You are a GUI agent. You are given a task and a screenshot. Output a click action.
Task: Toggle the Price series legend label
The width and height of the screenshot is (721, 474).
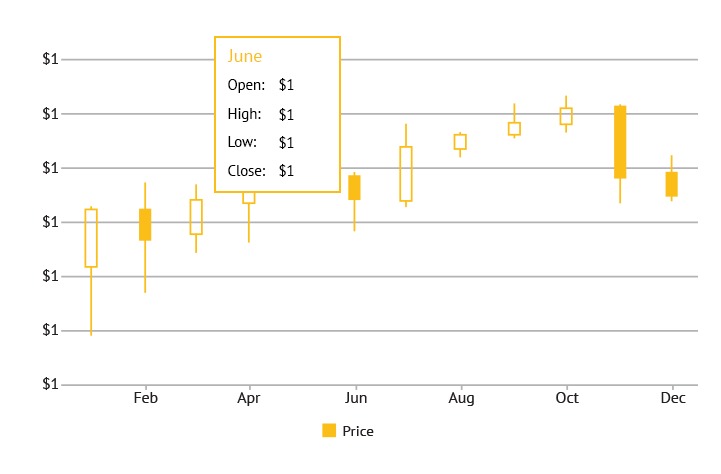pyautogui.click(x=357, y=431)
